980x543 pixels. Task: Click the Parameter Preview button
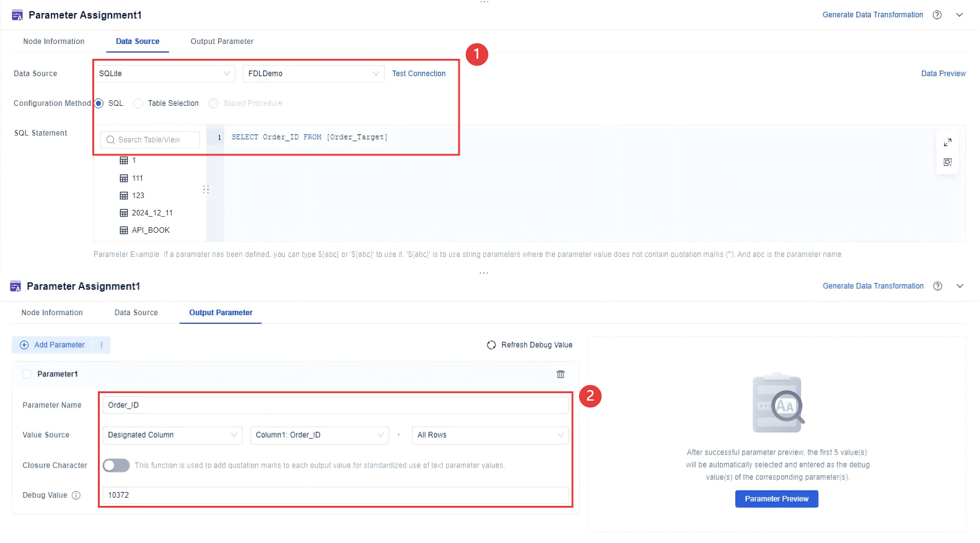tap(777, 499)
